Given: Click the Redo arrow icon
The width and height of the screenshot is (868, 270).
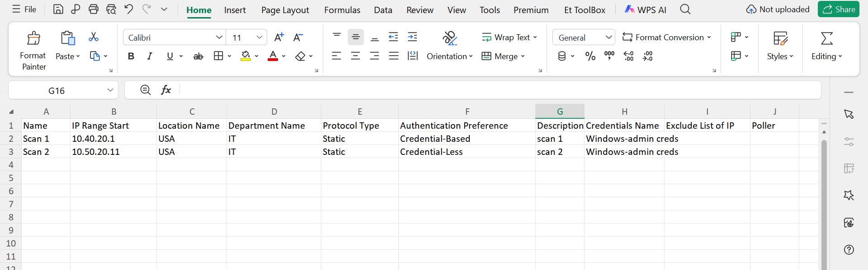Looking at the screenshot, I should pos(146,9).
